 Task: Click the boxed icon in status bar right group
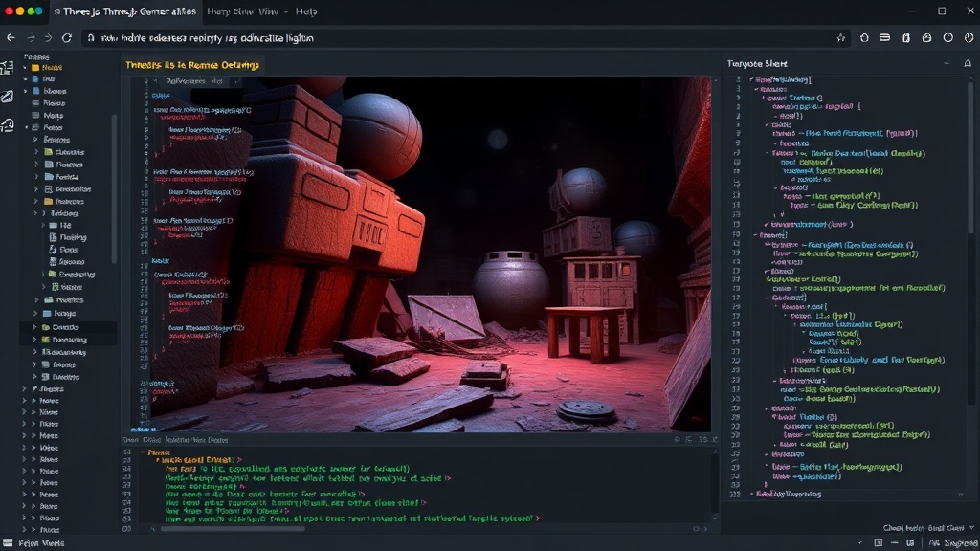point(879,543)
